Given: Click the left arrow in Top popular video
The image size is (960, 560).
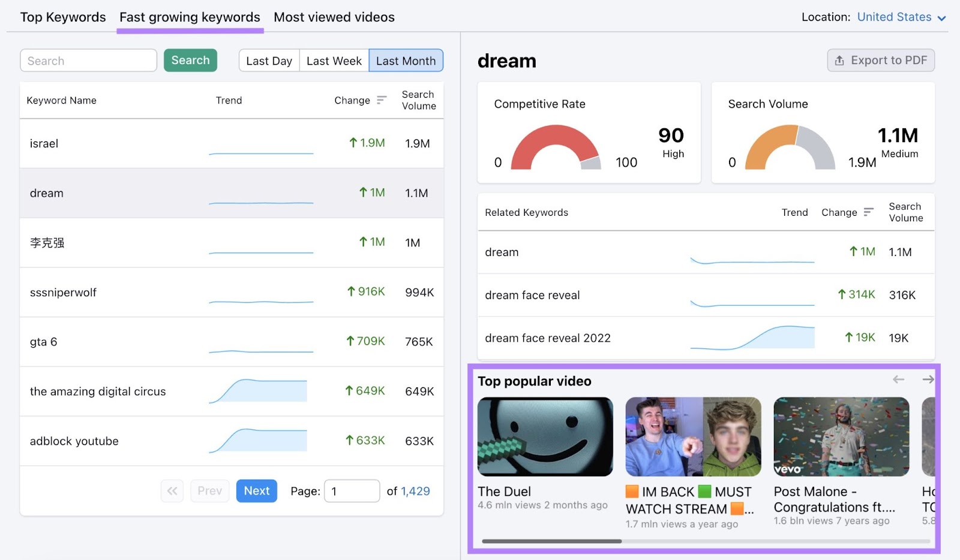Looking at the screenshot, I should [898, 380].
